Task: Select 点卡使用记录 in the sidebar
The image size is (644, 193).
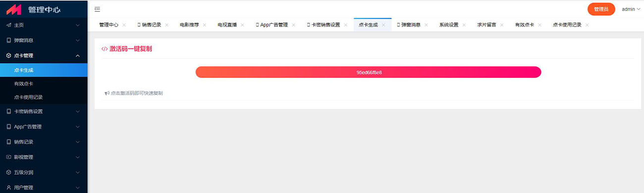Action: tap(44, 97)
